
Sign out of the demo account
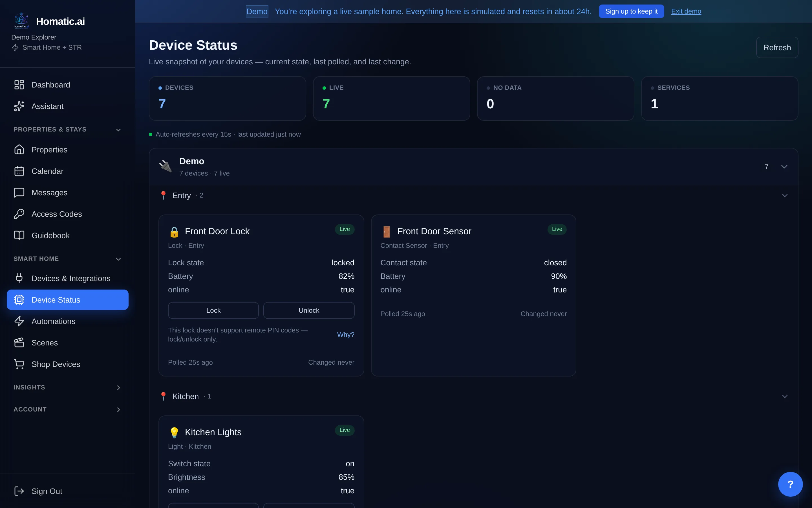[67, 491]
